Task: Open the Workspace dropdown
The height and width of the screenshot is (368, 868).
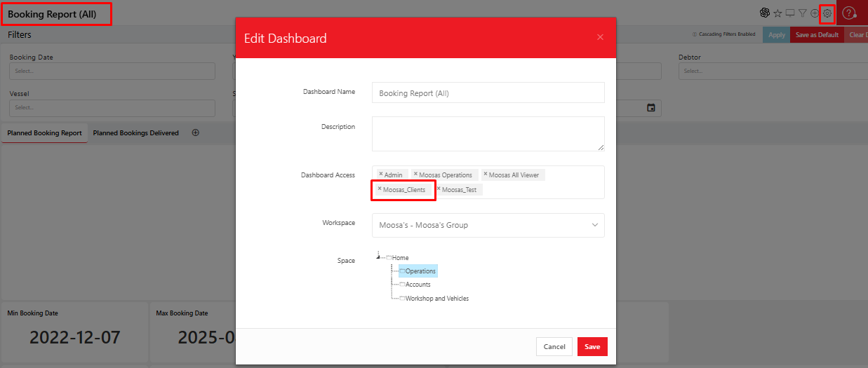Action: pyautogui.click(x=488, y=225)
